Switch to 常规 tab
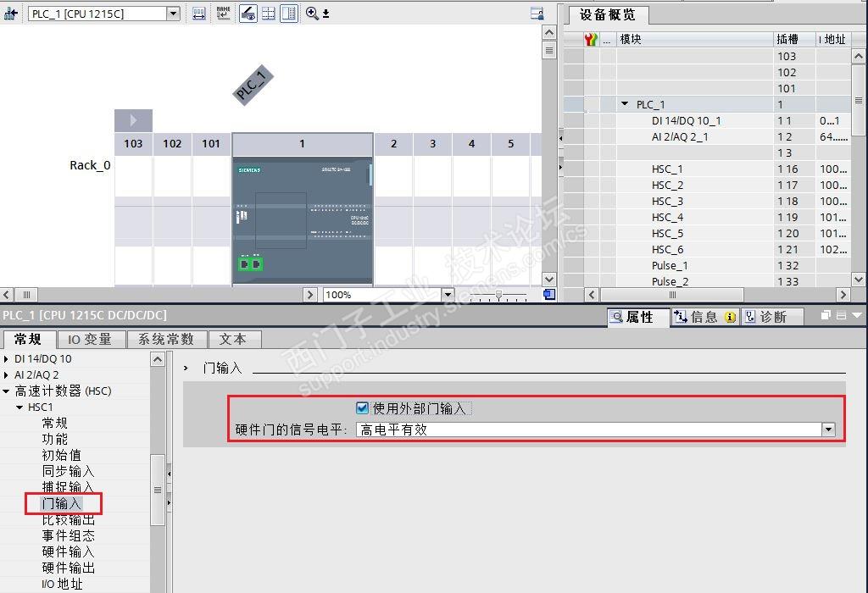 click(28, 339)
